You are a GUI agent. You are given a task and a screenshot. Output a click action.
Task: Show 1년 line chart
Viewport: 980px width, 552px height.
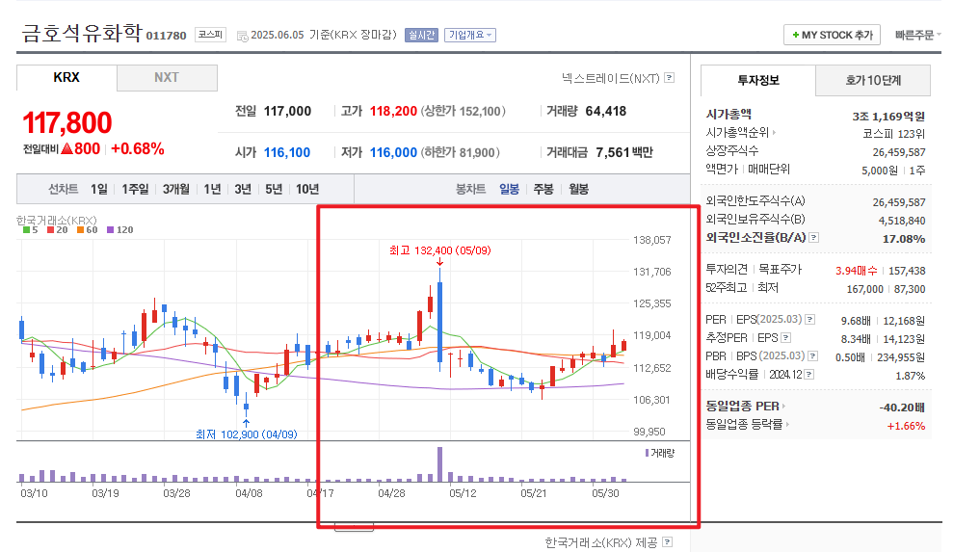(x=213, y=189)
